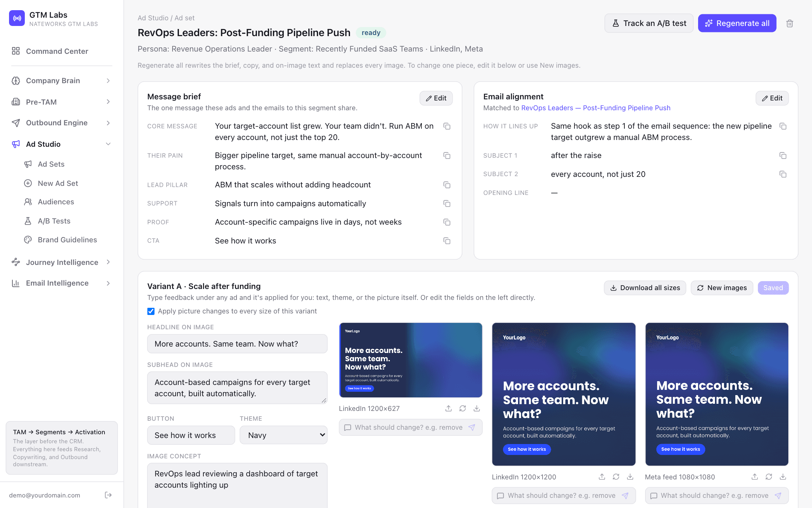Image resolution: width=812 pixels, height=508 pixels.
Task: Click Regenerate all button
Action: tap(737, 23)
